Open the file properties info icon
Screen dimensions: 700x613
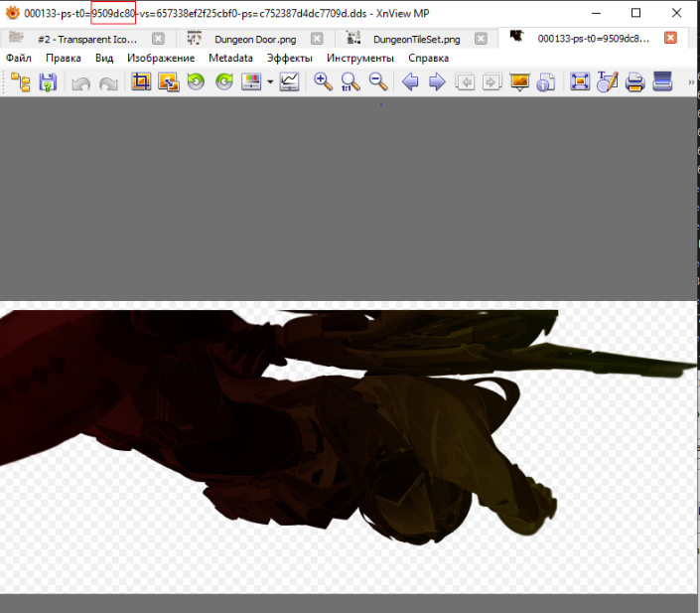click(x=546, y=82)
